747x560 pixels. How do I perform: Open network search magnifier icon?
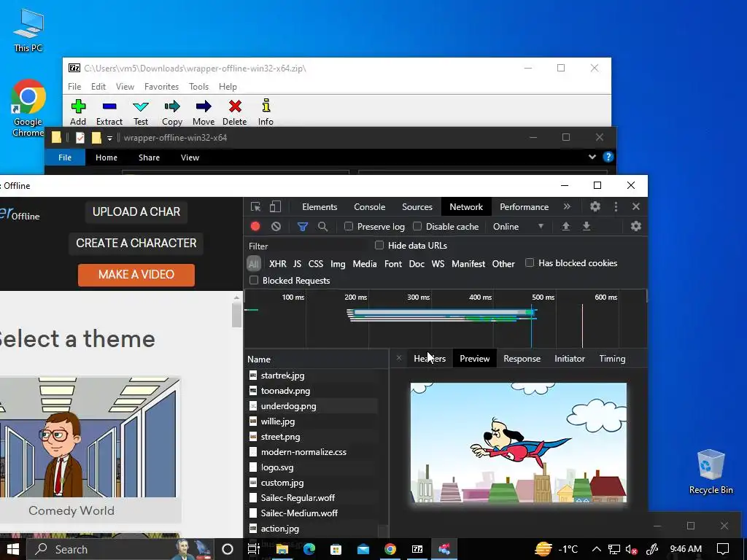pyautogui.click(x=323, y=227)
